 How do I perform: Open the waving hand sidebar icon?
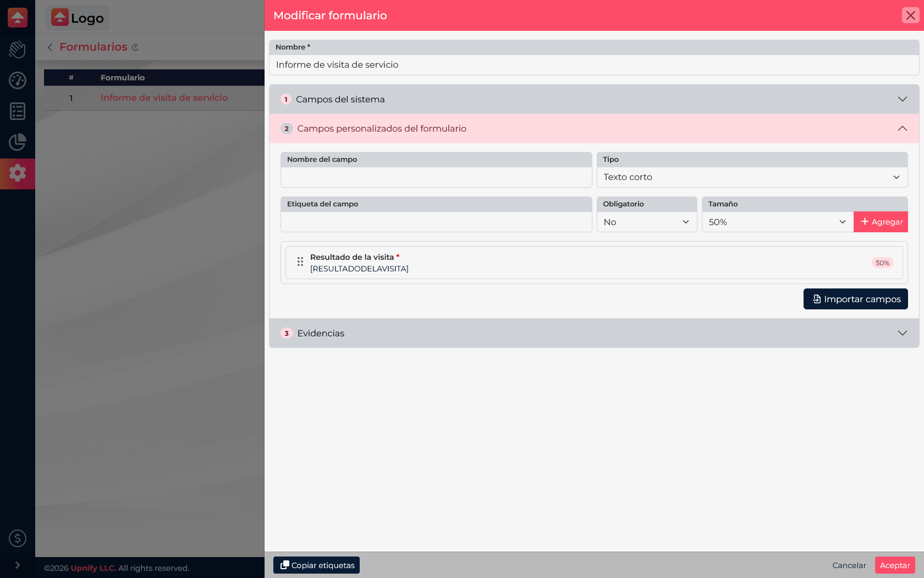click(18, 50)
